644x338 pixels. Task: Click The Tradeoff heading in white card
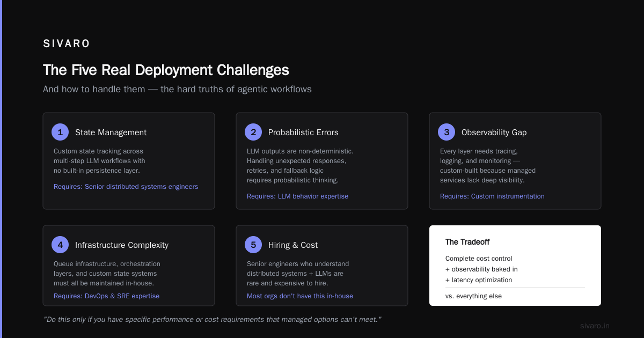click(x=467, y=242)
